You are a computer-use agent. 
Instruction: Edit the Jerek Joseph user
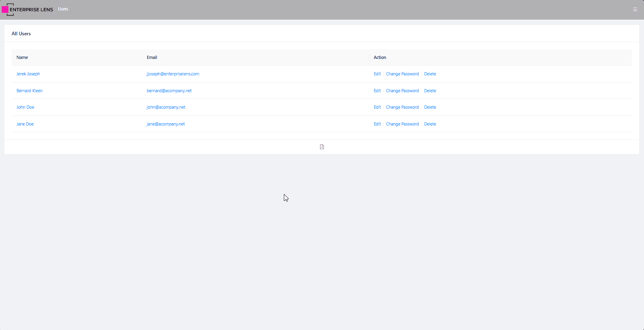377,74
